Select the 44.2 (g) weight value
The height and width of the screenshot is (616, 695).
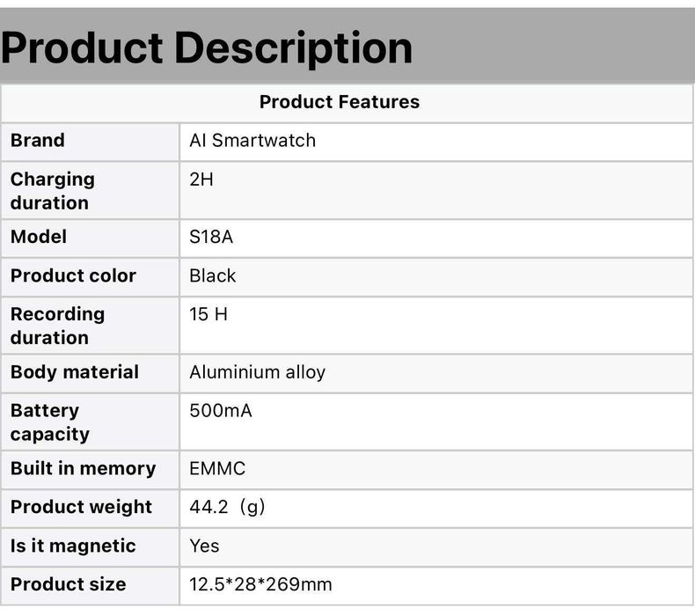point(227,508)
